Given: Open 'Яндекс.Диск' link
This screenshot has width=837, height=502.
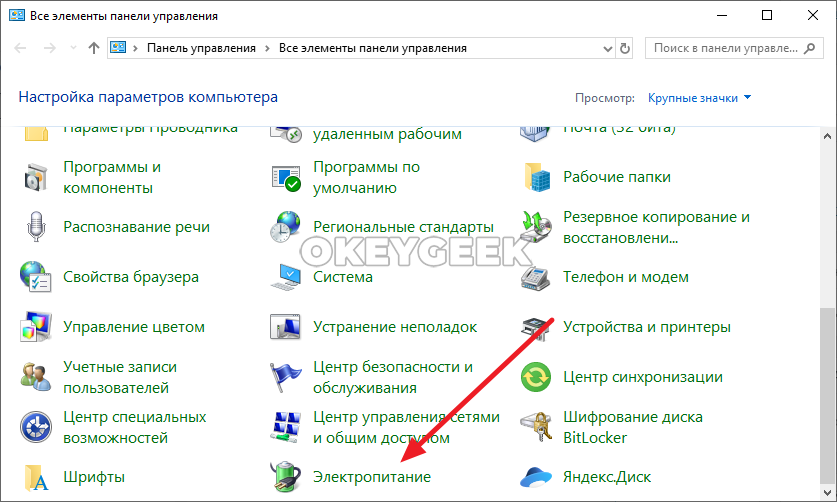Looking at the screenshot, I should click(607, 476).
